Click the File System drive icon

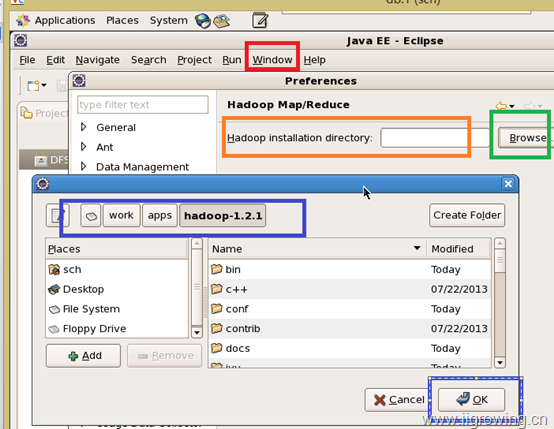54,310
